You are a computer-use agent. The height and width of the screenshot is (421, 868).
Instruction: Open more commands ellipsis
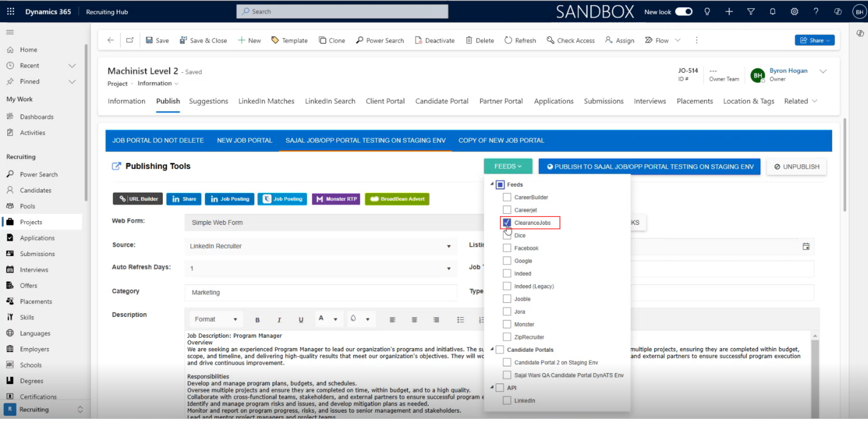[x=697, y=40]
